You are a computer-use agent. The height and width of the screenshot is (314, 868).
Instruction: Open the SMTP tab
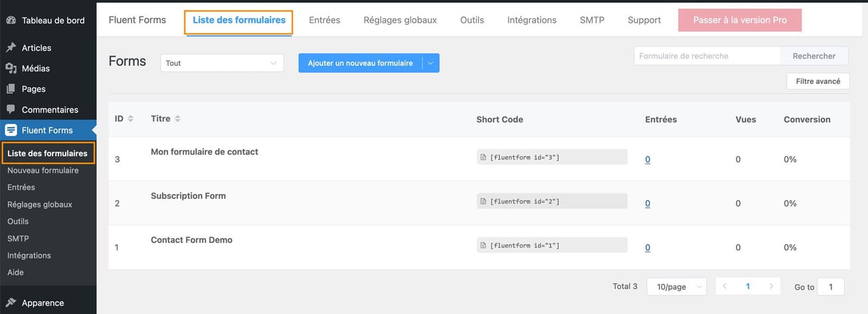click(592, 20)
